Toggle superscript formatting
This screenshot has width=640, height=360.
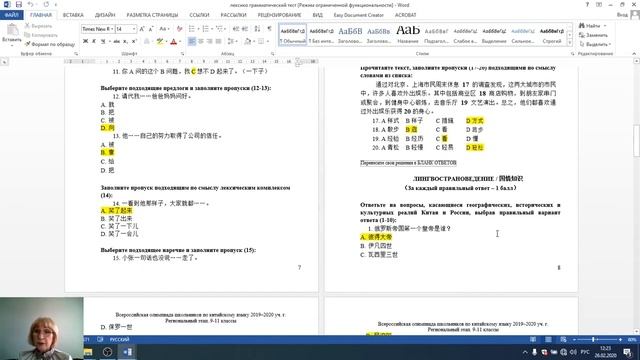[134, 41]
